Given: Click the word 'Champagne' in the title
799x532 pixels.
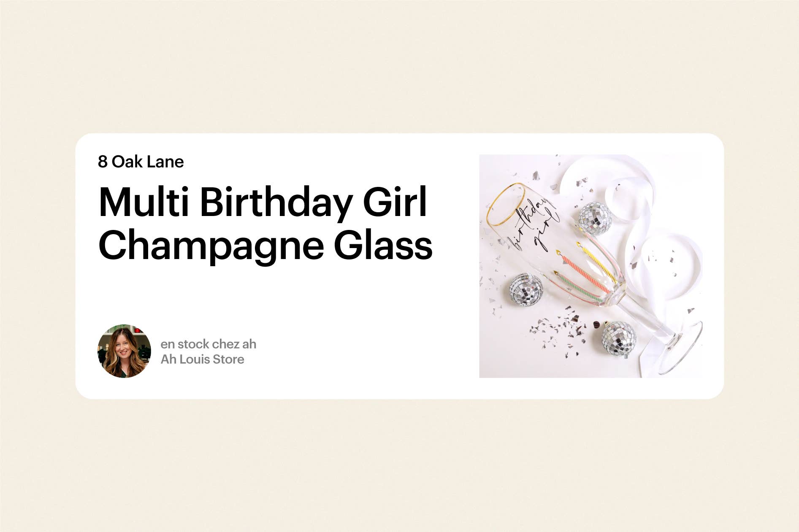Looking at the screenshot, I should [211, 246].
